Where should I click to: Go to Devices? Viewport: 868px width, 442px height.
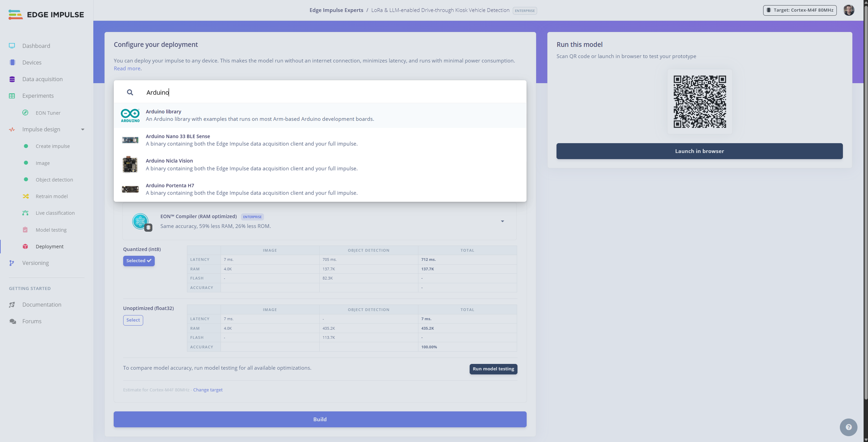(x=32, y=63)
